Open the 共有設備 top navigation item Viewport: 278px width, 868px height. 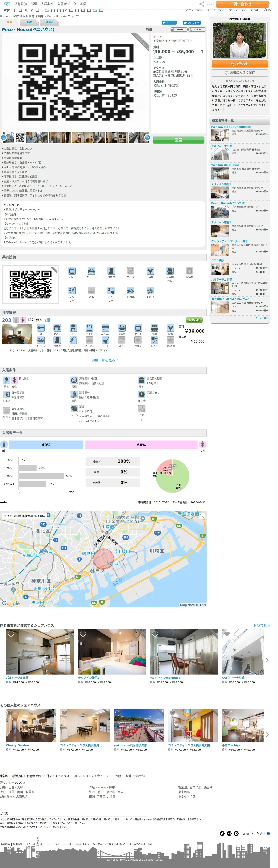(20, 4)
